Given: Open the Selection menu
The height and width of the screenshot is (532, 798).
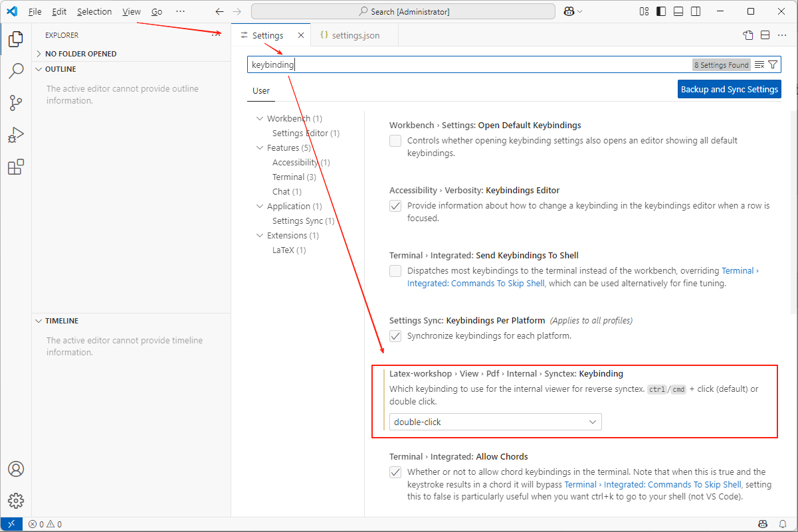Looking at the screenshot, I should tap(94, 12).
